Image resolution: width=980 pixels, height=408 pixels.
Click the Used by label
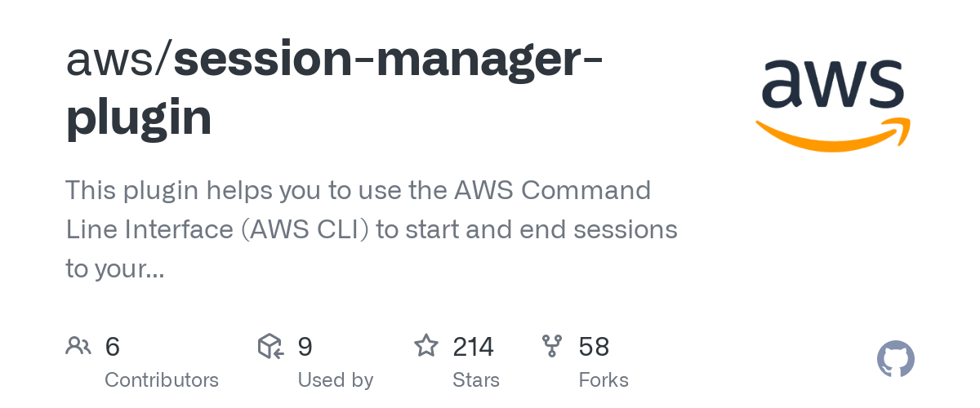tap(336, 380)
